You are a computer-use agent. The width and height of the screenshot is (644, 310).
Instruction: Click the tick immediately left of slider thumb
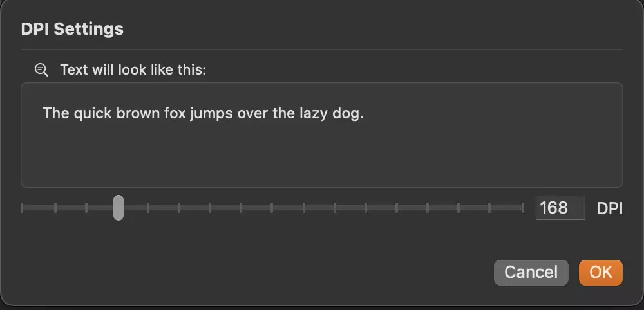[86, 208]
